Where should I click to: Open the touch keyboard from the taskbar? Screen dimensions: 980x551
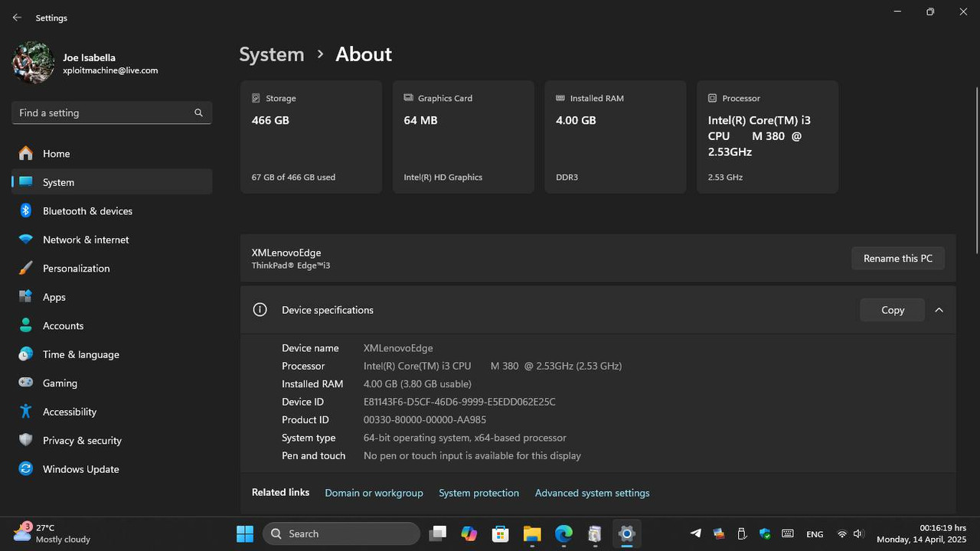click(x=787, y=533)
